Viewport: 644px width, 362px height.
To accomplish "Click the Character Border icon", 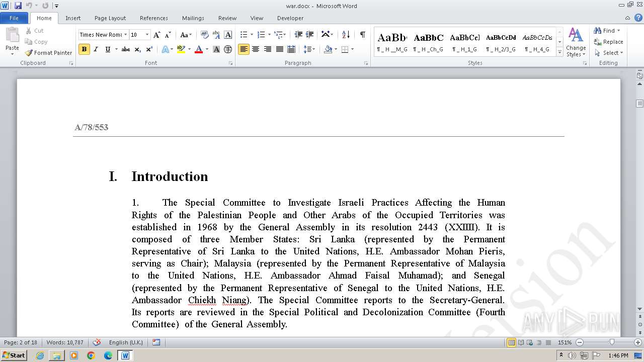I will click(x=228, y=35).
